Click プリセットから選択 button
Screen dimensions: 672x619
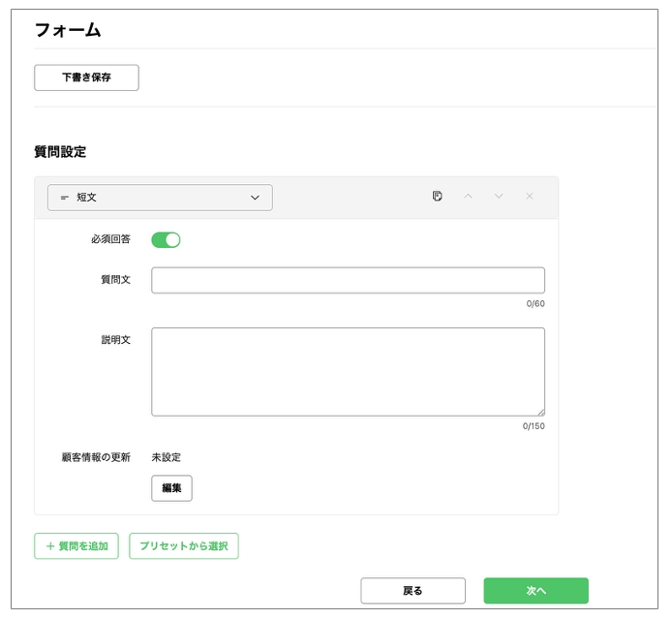(x=184, y=546)
